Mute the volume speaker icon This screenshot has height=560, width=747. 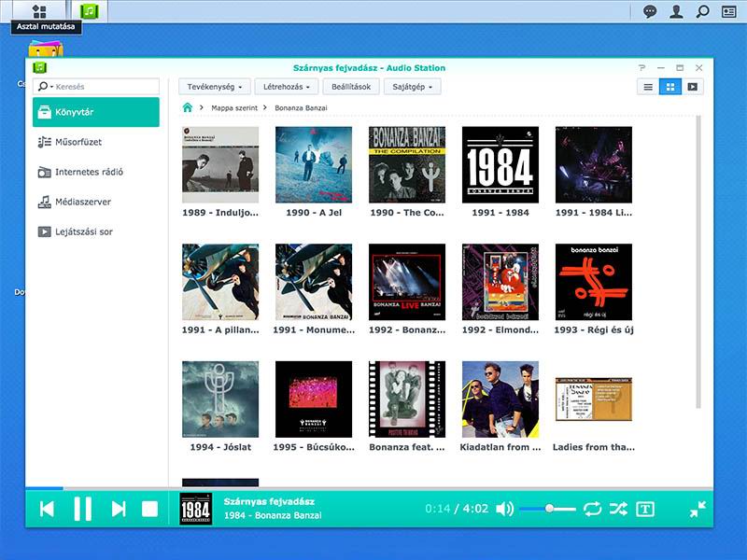click(504, 509)
